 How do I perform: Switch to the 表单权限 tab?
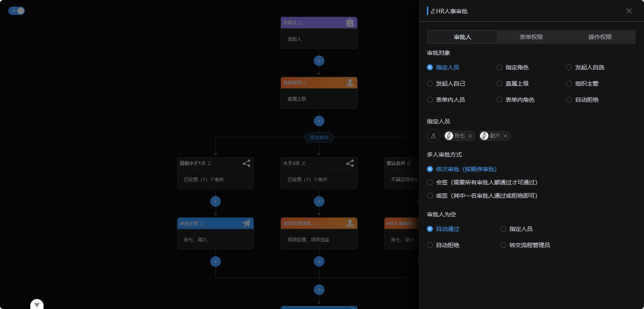[x=531, y=37]
